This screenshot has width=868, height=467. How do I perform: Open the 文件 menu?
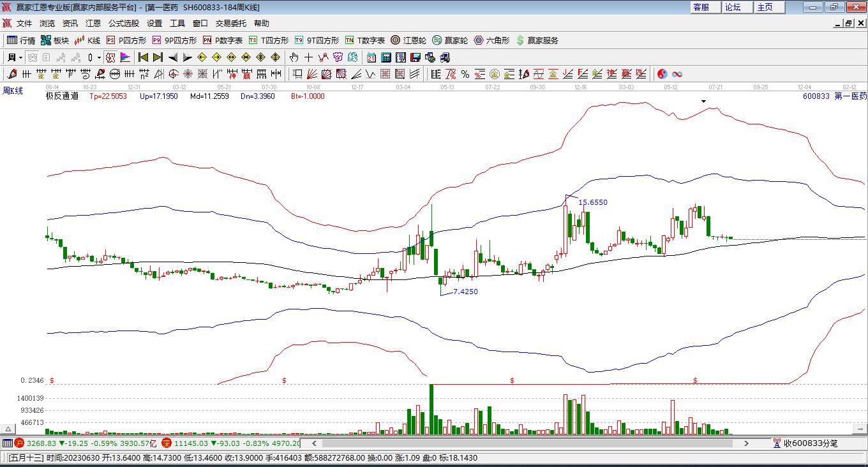[24, 23]
